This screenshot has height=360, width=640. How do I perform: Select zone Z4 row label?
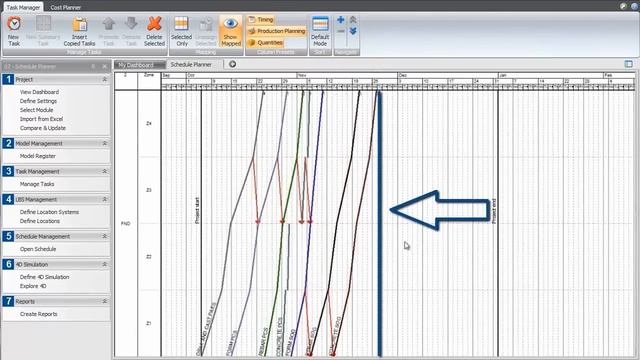coord(149,123)
